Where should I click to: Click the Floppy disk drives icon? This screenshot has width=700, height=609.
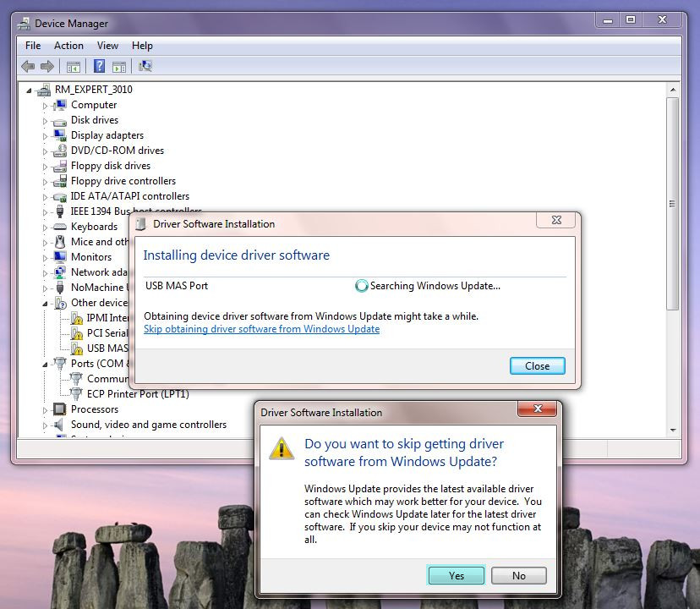click(59, 167)
